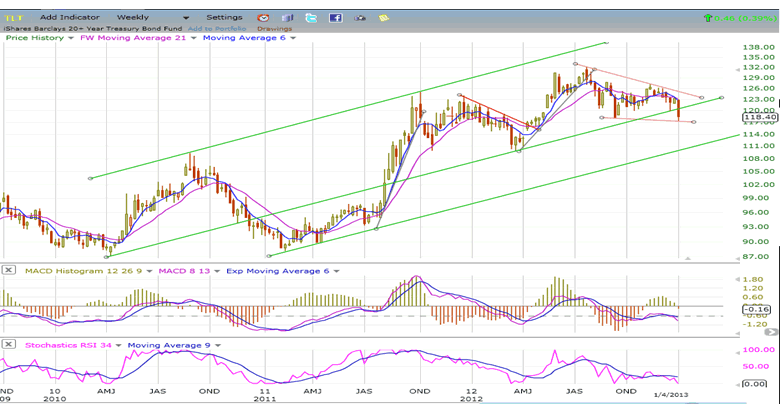
Task: Expand FW Moving Average 21 options
Action: pyautogui.click(x=193, y=38)
